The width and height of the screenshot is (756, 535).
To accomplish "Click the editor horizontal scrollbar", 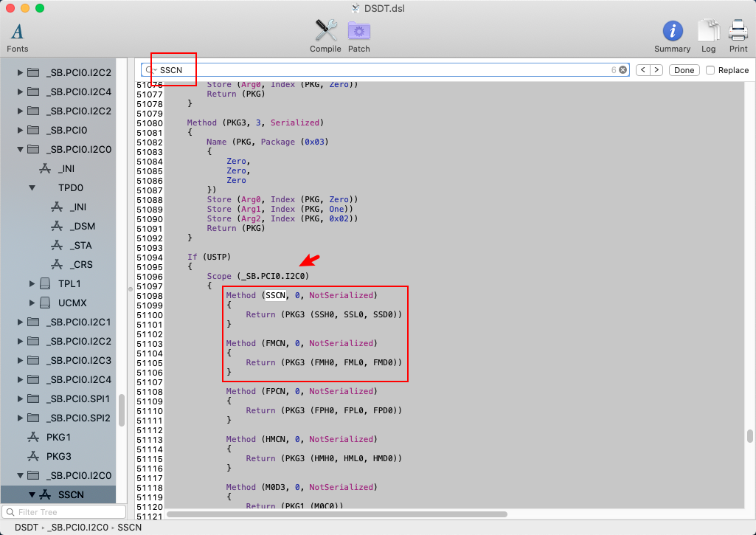I will 337,514.
